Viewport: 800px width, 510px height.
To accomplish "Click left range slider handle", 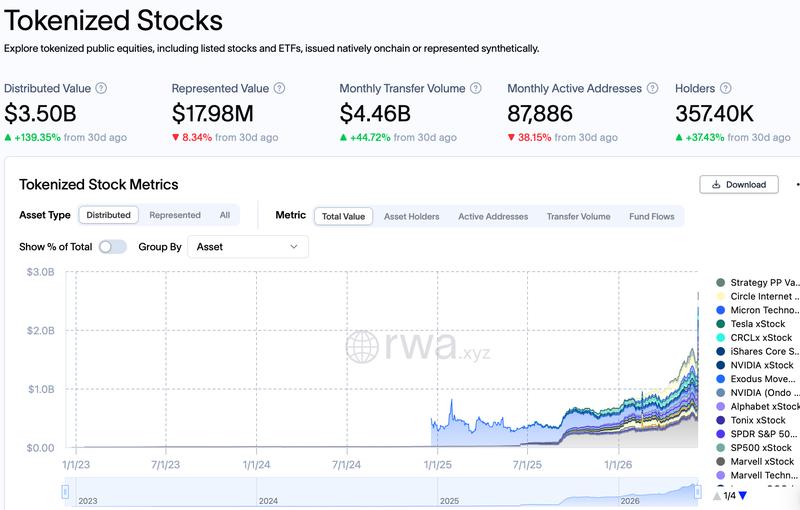I will click(x=65, y=492).
